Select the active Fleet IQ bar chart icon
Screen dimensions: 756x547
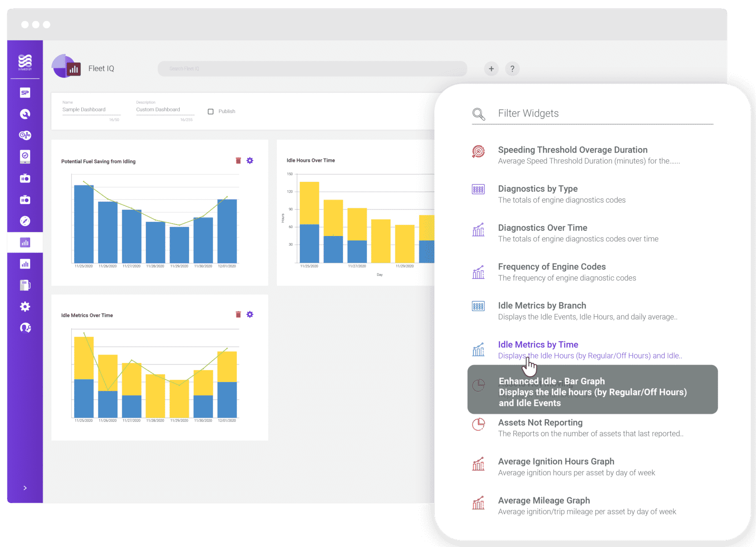(25, 242)
